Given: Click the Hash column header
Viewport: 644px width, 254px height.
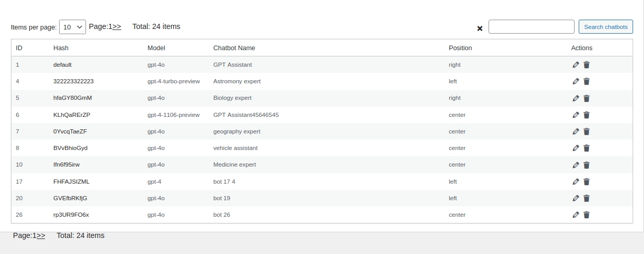Looking at the screenshot, I should coord(61,48).
